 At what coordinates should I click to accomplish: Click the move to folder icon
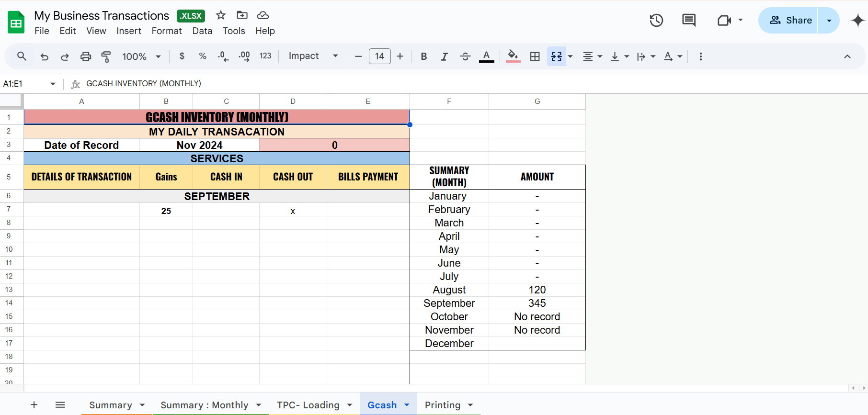(x=242, y=15)
